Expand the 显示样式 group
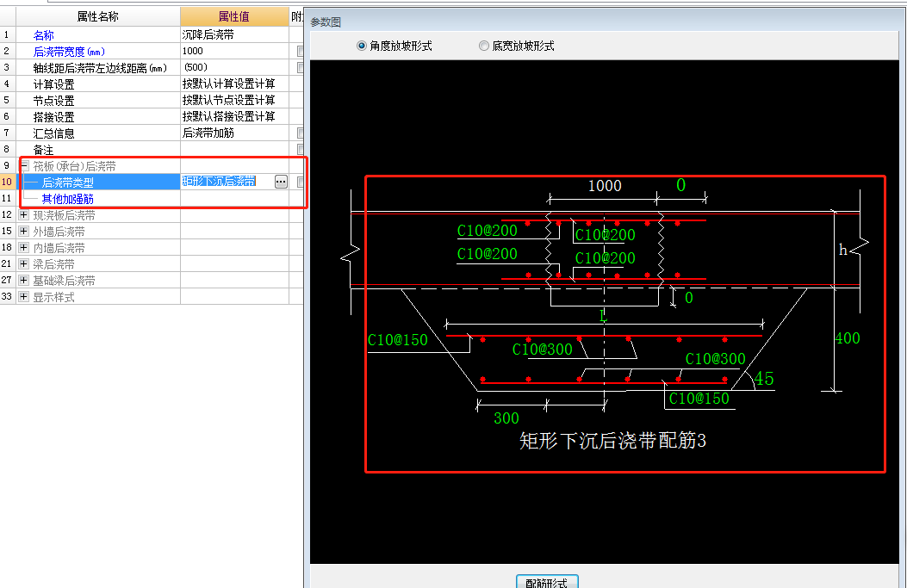Image resolution: width=907 pixels, height=588 pixels. (x=24, y=297)
